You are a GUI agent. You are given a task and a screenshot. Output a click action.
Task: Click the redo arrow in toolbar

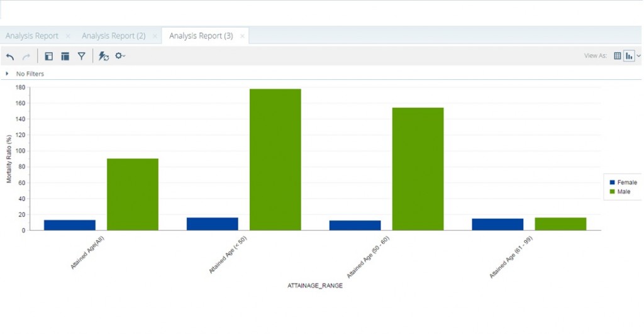click(x=26, y=56)
